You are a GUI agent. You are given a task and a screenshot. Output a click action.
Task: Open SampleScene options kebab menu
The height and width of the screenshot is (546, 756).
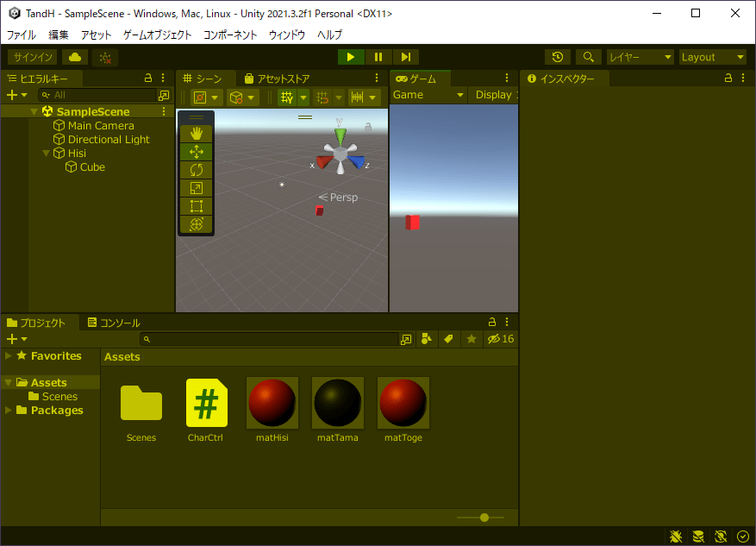(x=164, y=111)
